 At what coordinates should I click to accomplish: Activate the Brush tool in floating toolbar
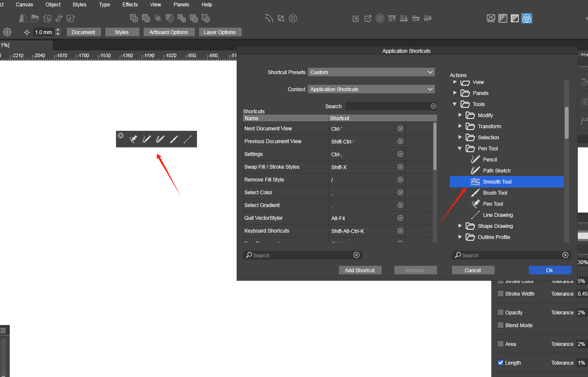pos(174,139)
